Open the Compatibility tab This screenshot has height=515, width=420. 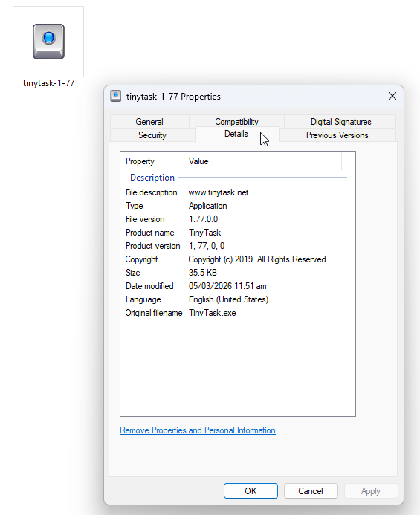pyautogui.click(x=236, y=122)
